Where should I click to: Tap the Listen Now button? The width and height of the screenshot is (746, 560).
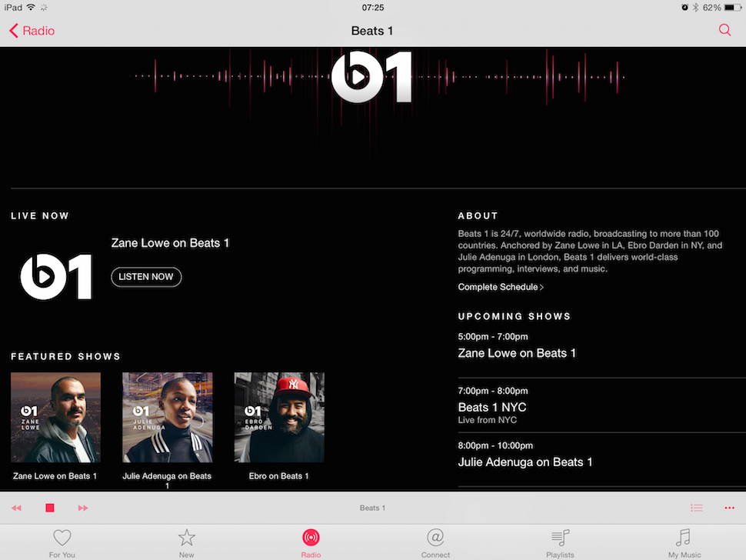[x=146, y=277]
